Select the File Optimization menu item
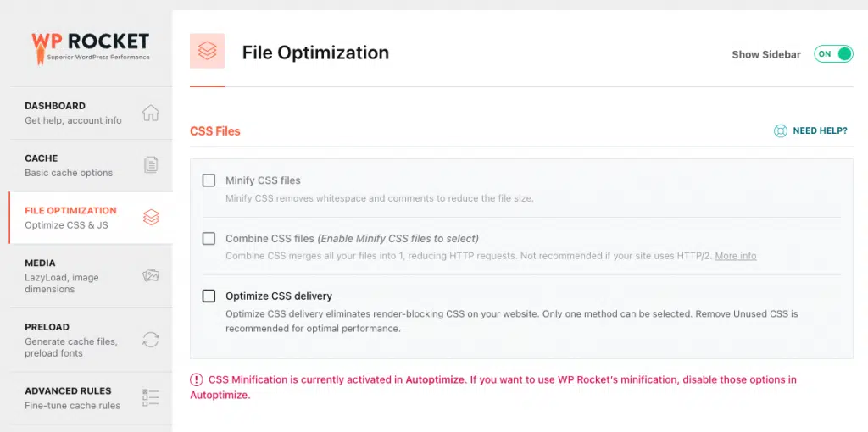 92,218
